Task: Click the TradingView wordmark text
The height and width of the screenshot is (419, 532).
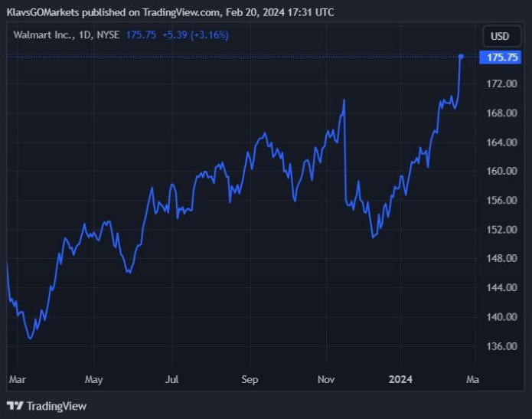Action: (x=57, y=406)
